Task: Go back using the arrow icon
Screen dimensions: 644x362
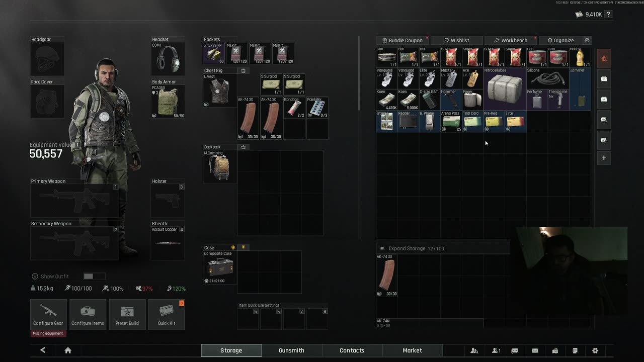Action: (43, 350)
